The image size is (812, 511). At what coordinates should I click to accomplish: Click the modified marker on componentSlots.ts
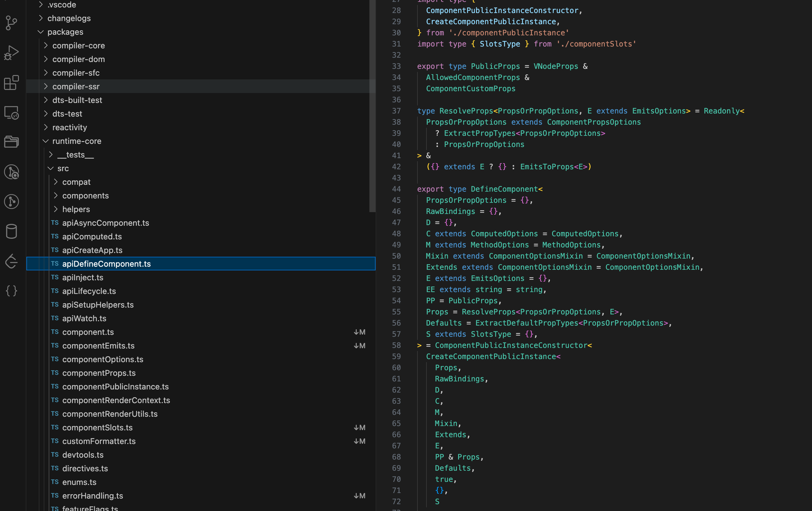(359, 427)
